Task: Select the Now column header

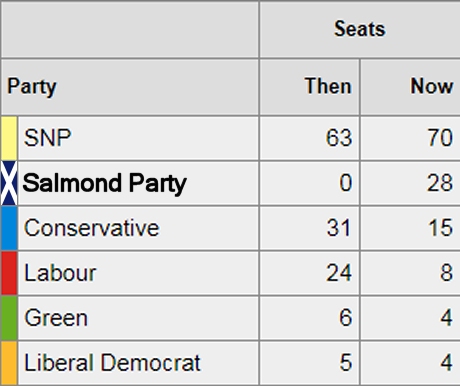Action: point(432,86)
